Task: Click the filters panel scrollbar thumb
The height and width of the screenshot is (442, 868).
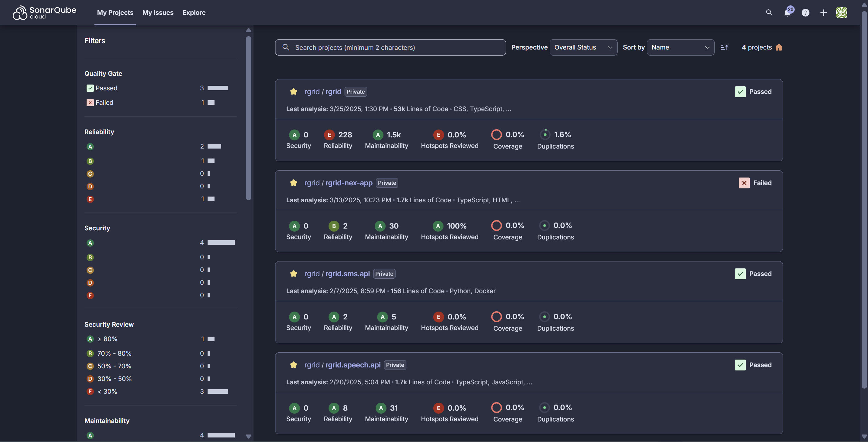Action: [249, 118]
